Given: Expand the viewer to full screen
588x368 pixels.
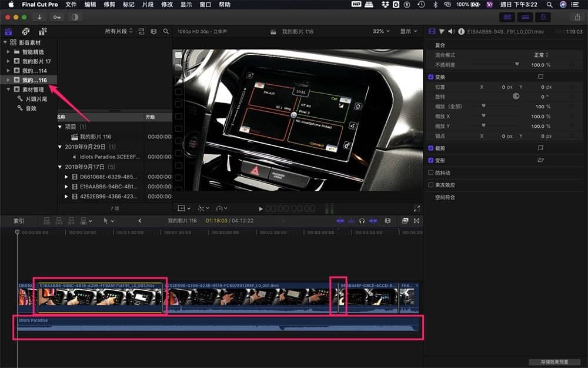Looking at the screenshot, I should [x=417, y=208].
